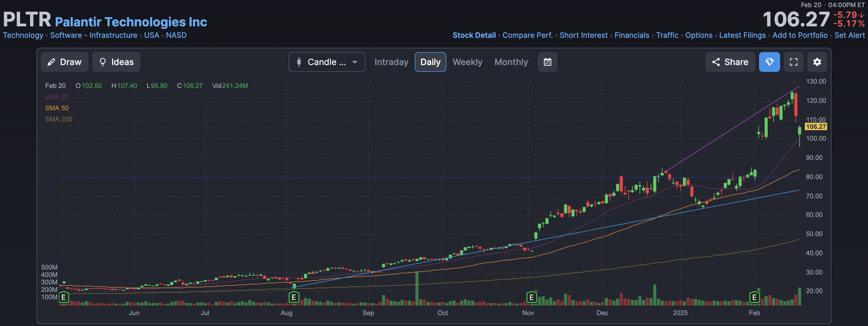The height and width of the screenshot is (326, 868).
Task: Click Add to Portfolio
Action: [x=800, y=35]
